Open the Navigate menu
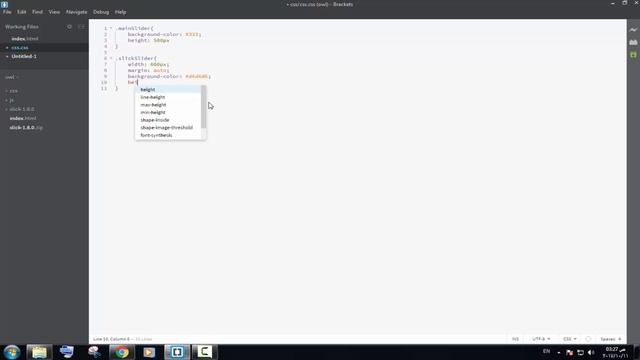640x360 pixels. [76, 12]
